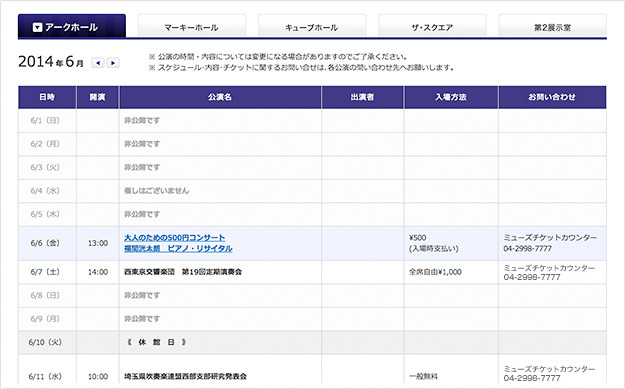Click 非公開です text on 6/9 row
Viewport: 625px width, 389px height.
[x=142, y=319]
